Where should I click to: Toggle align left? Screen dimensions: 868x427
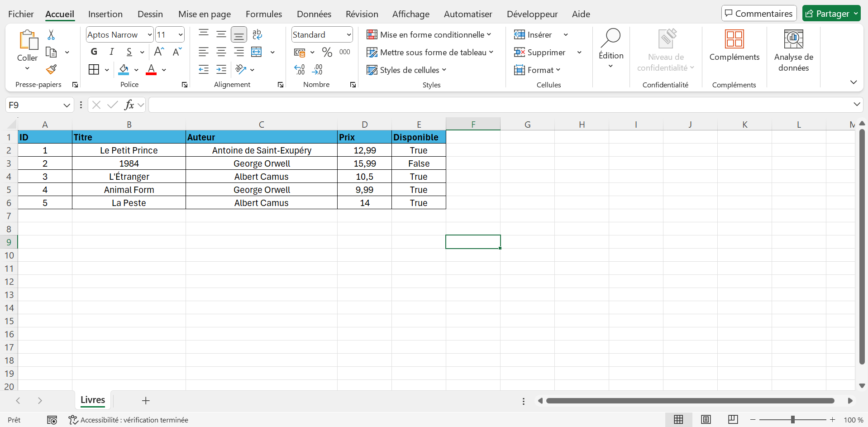click(x=204, y=52)
